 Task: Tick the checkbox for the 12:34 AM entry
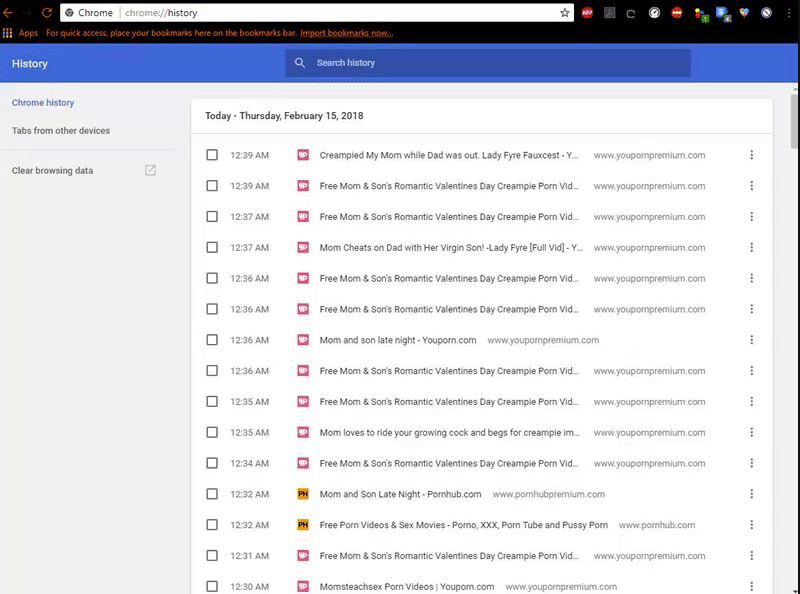click(x=212, y=463)
